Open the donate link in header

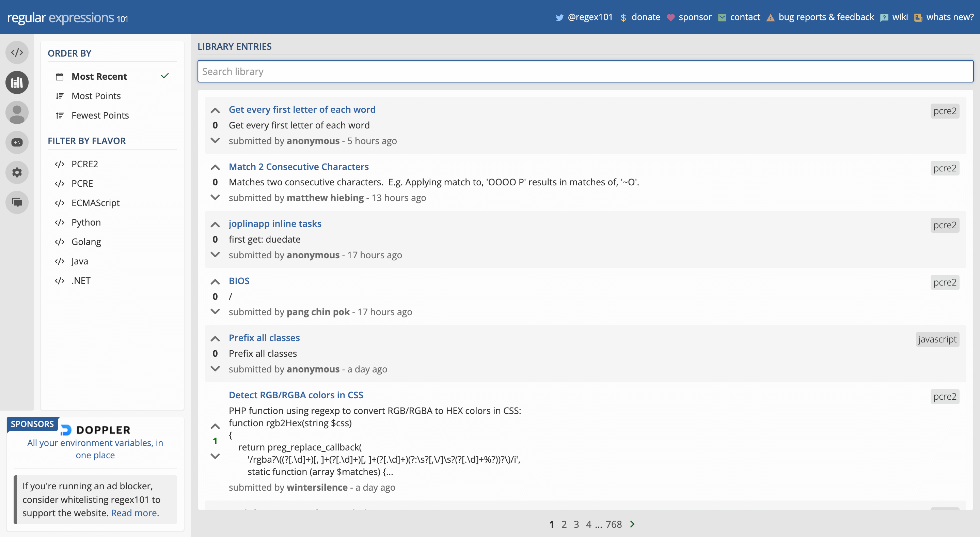click(x=645, y=17)
